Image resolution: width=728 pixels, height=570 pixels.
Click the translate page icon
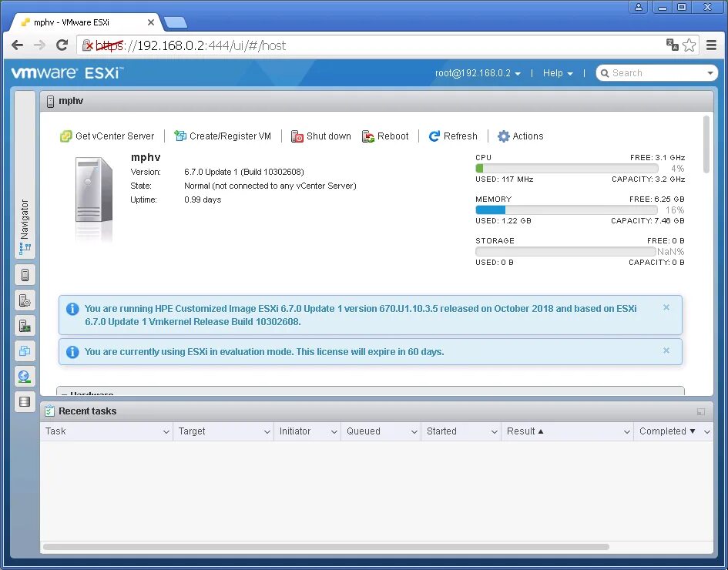click(673, 45)
